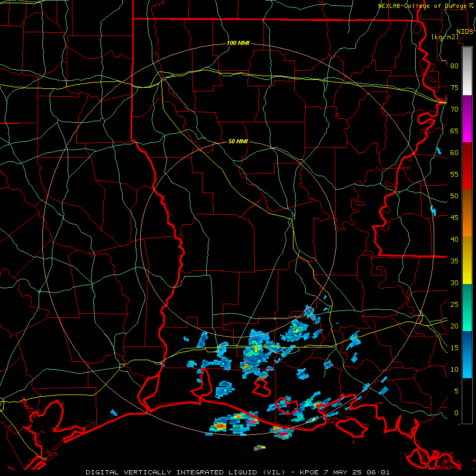
Task: Click the legend value 10
Action: [x=454, y=370]
